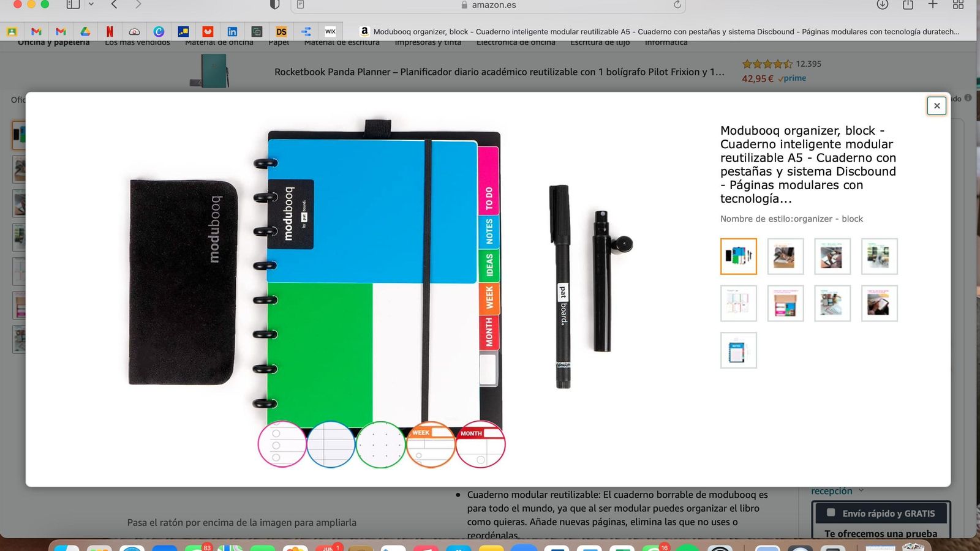Click the Safari Share icon
The image size is (980, 551).
[x=907, y=5]
